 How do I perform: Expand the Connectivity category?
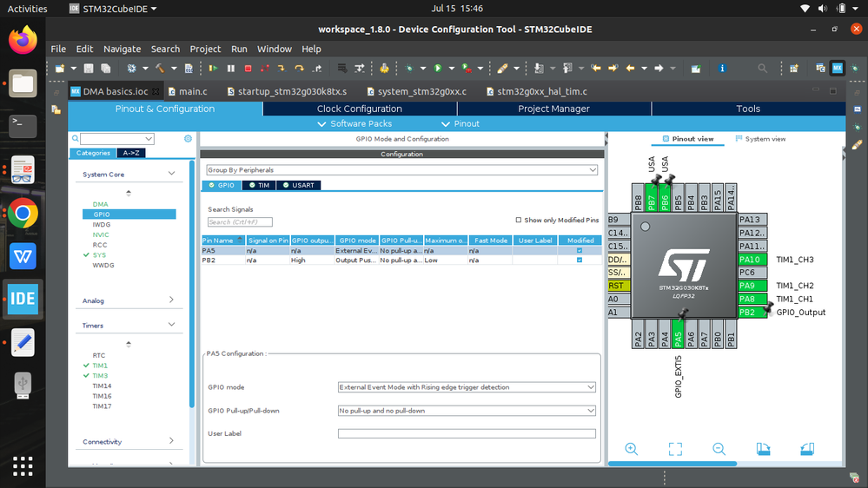pyautogui.click(x=172, y=441)
